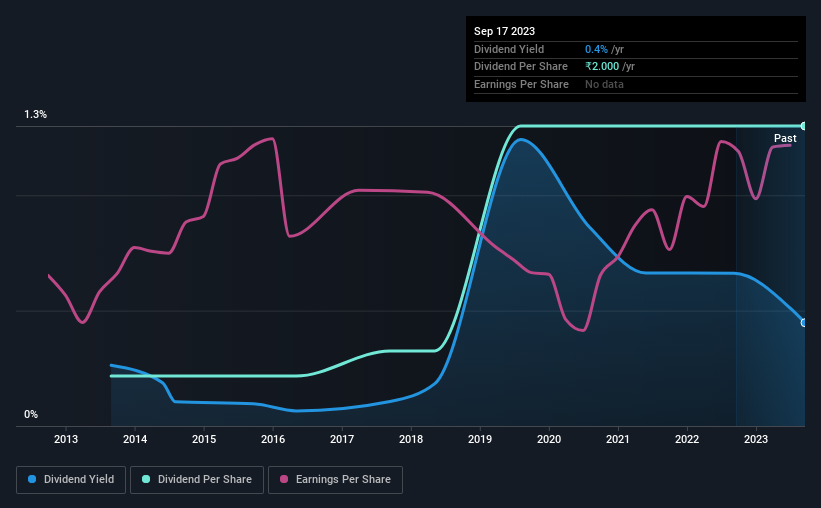Click the blue Dividend Yield legend dot

coord(32,479)
